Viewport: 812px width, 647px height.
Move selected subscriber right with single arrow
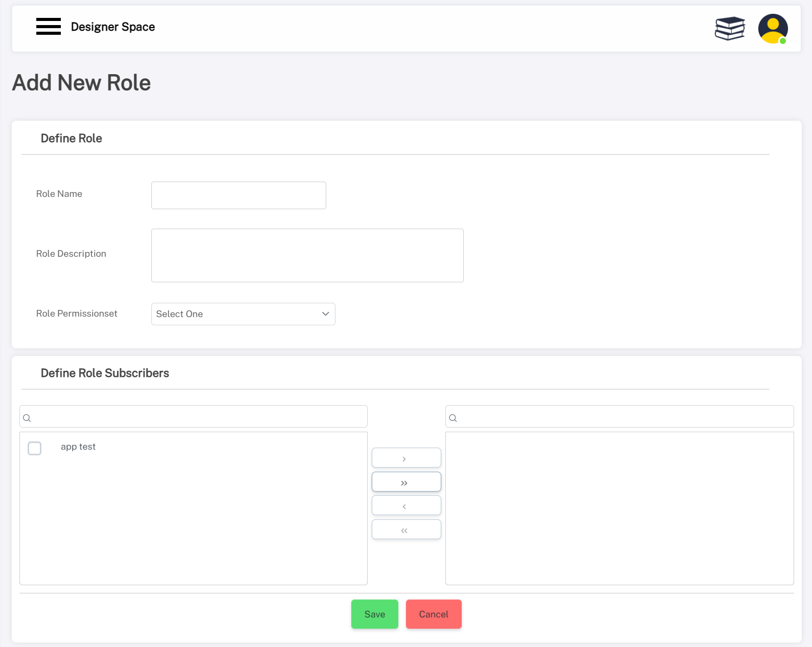tap(406, 458)
